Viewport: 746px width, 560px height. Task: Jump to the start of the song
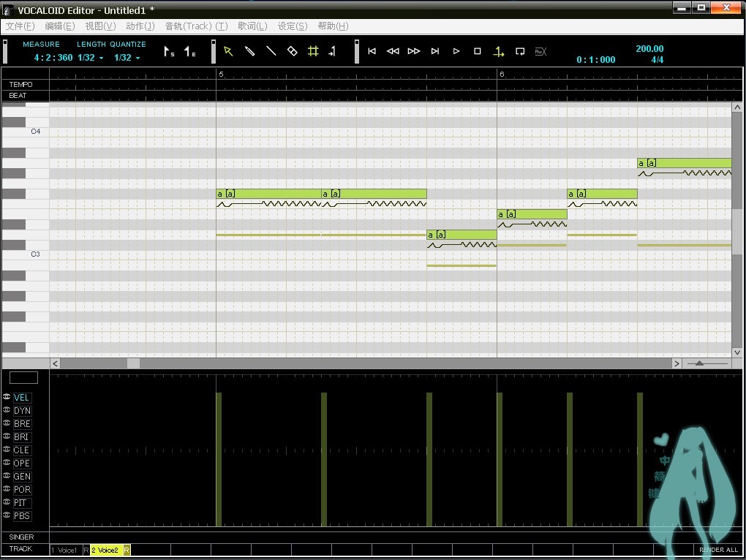click(372, 51)
